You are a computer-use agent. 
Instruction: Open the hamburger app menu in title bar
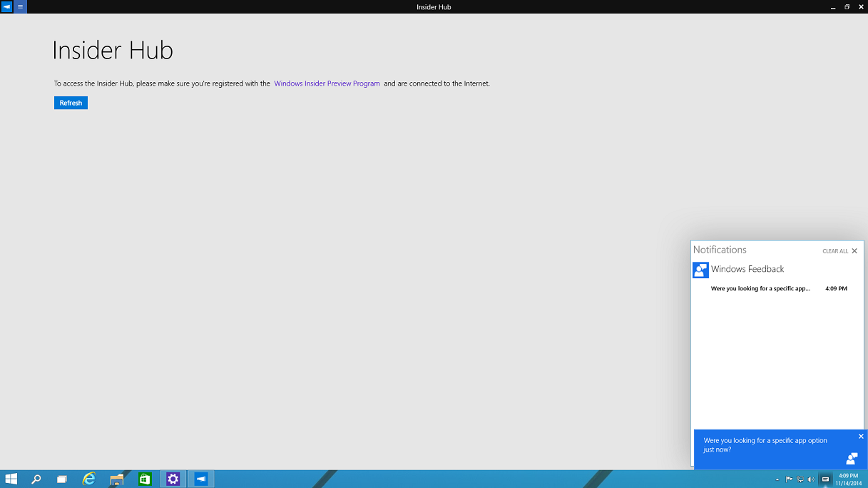tap(20, 7)
